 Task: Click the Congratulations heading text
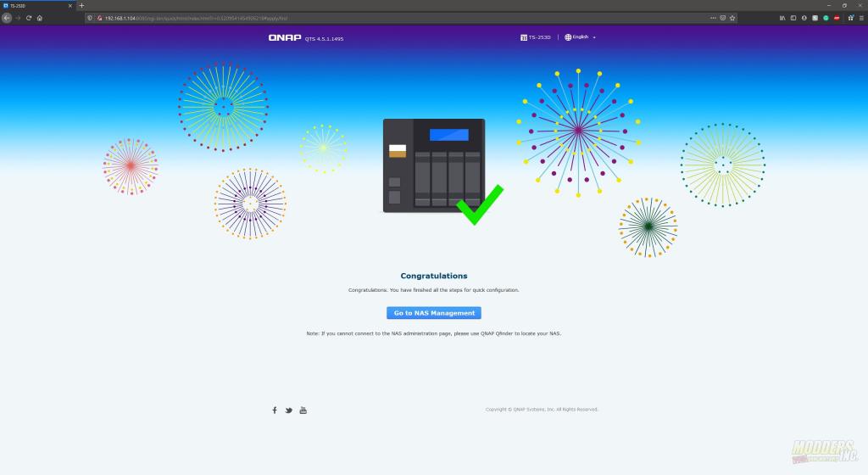tap(434, 276)
